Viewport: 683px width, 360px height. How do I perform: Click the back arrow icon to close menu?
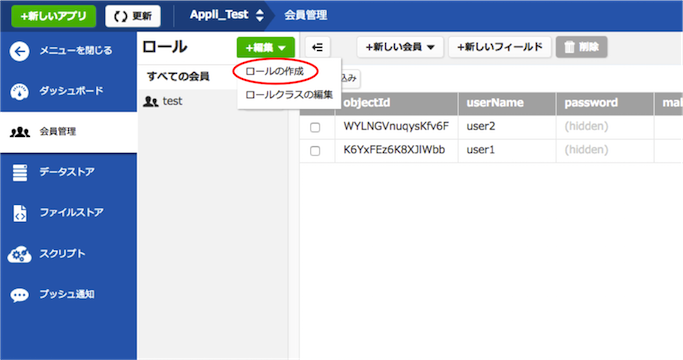coord(20,51)
